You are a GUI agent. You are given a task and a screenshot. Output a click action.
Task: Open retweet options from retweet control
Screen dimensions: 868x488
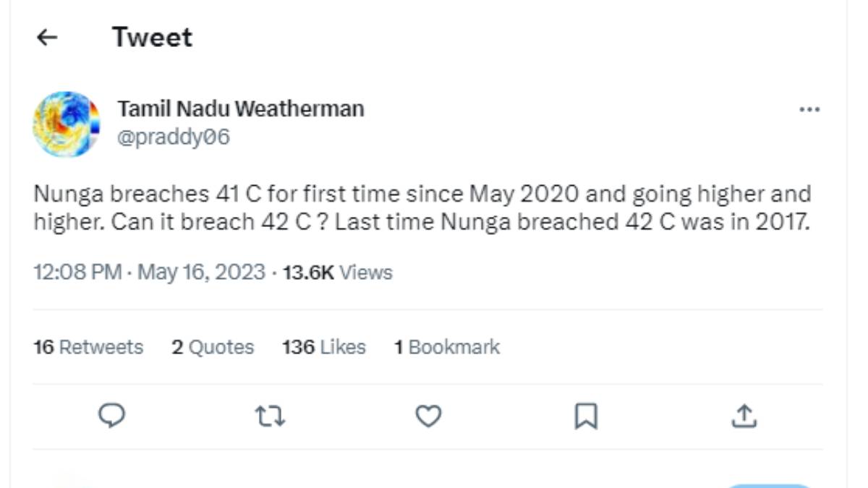coord(270,416)
